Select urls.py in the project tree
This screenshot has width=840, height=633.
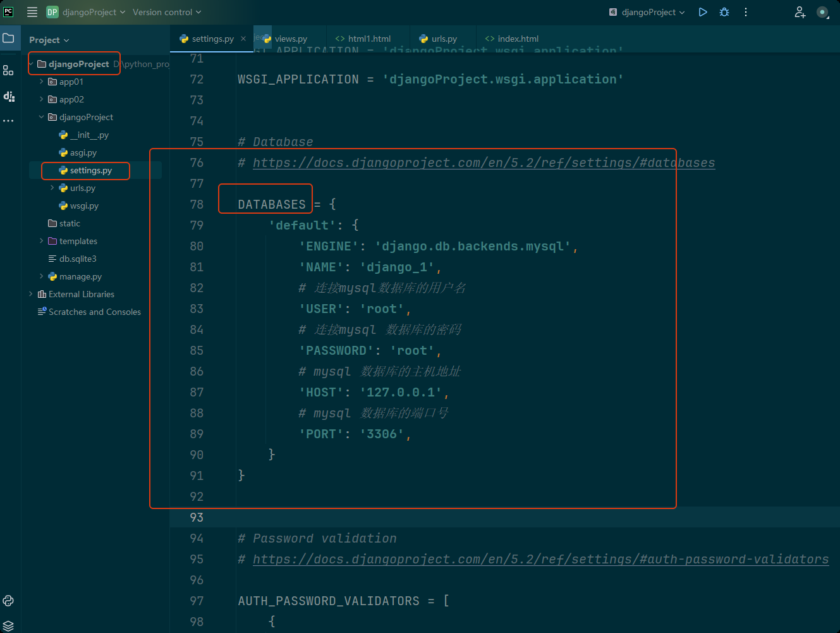pos(83,188)
